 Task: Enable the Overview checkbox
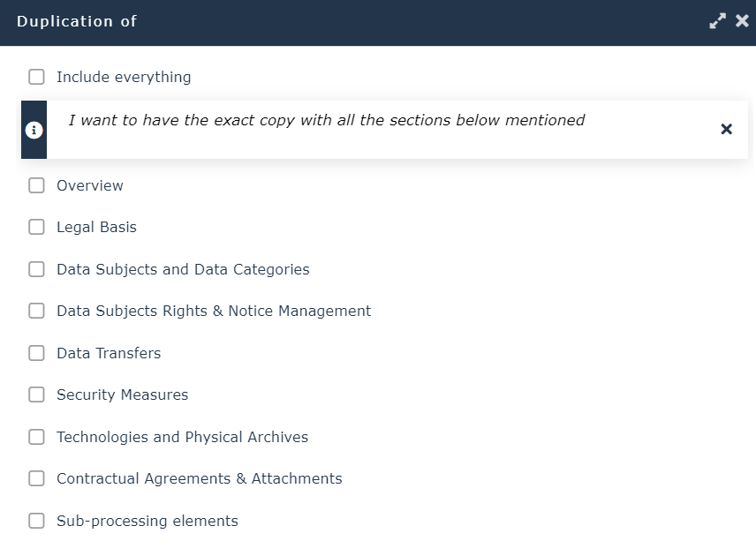(36, 185)
